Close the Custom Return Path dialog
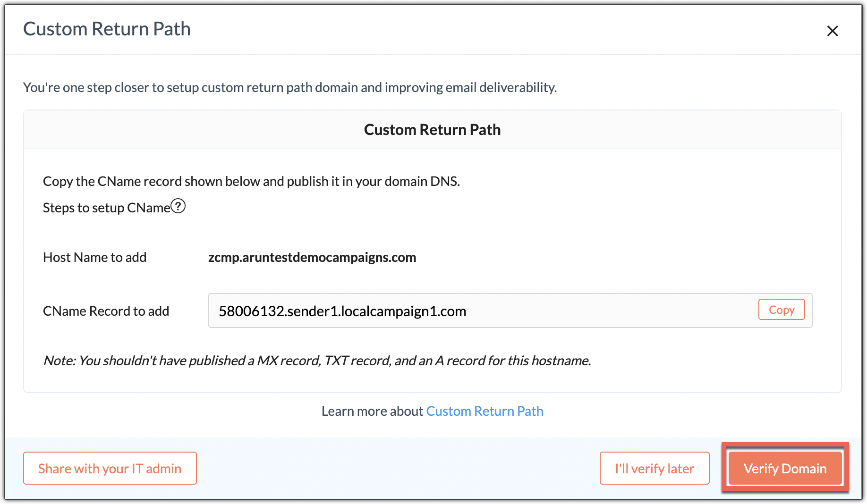This screenshot has width=867, height=504. [832, 31]
